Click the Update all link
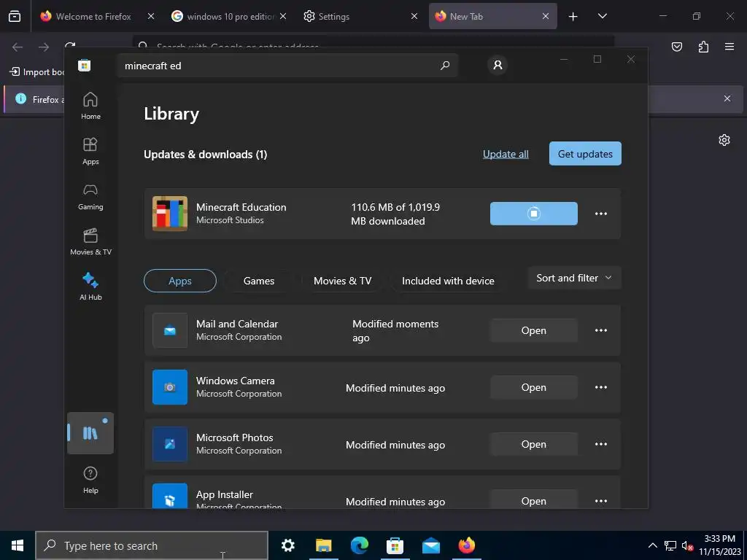Image resolution: width=747 pixels, height=560 pixels. point(506,154)
